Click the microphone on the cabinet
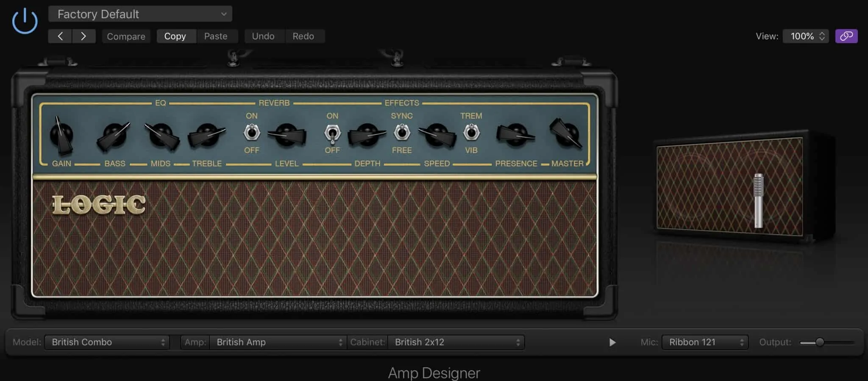 pos(758,200)
